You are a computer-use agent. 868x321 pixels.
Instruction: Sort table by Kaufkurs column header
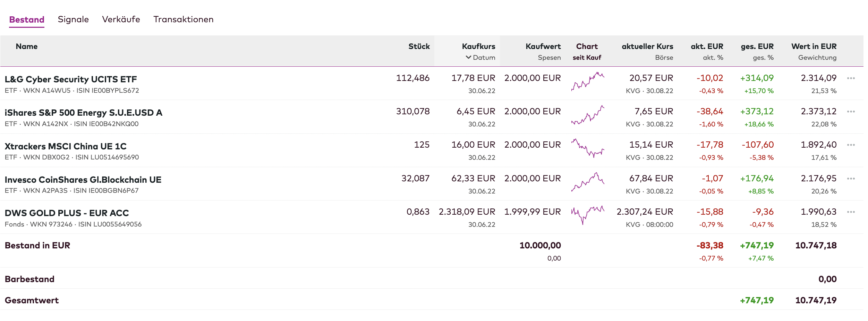click(x=478, y=46)
